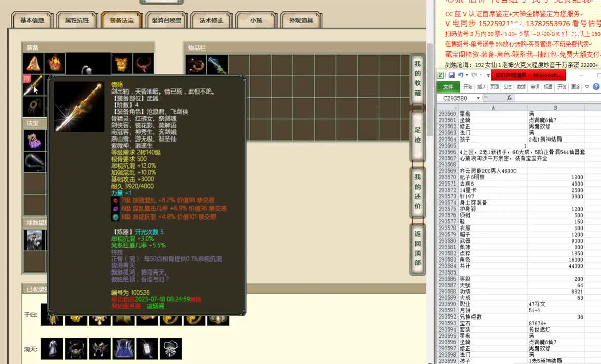The height and width of the screenshot is (364, 601).
Task: Open the Name Box dropdown showing C293580
Action: (x=478, y=97)
